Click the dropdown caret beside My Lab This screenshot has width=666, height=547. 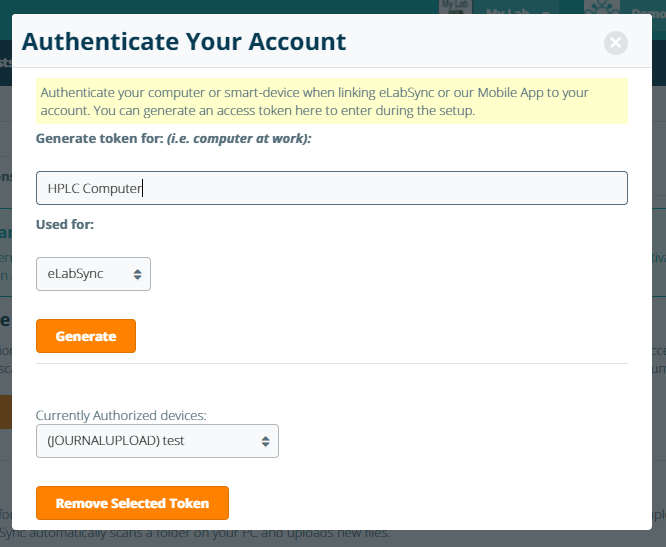pyautogui.click(x=546, y=13)
